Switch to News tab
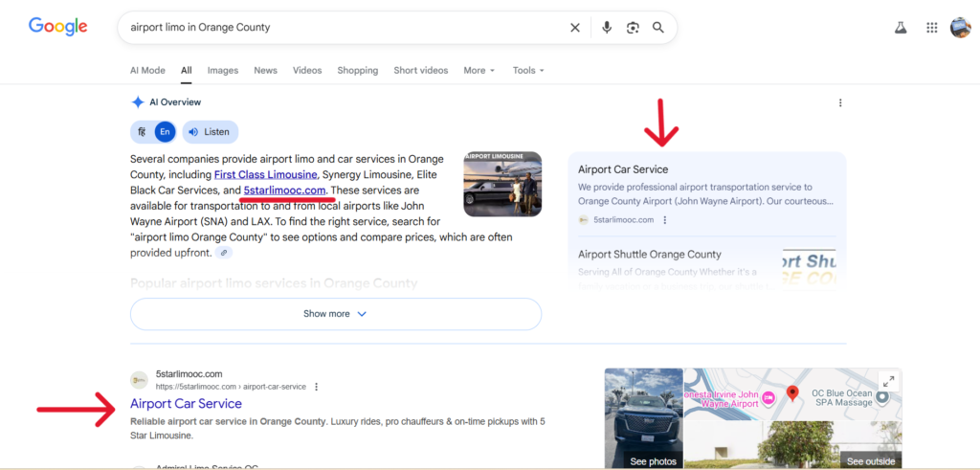The width and height of the screenshot is (980, 470). (266, 71)
